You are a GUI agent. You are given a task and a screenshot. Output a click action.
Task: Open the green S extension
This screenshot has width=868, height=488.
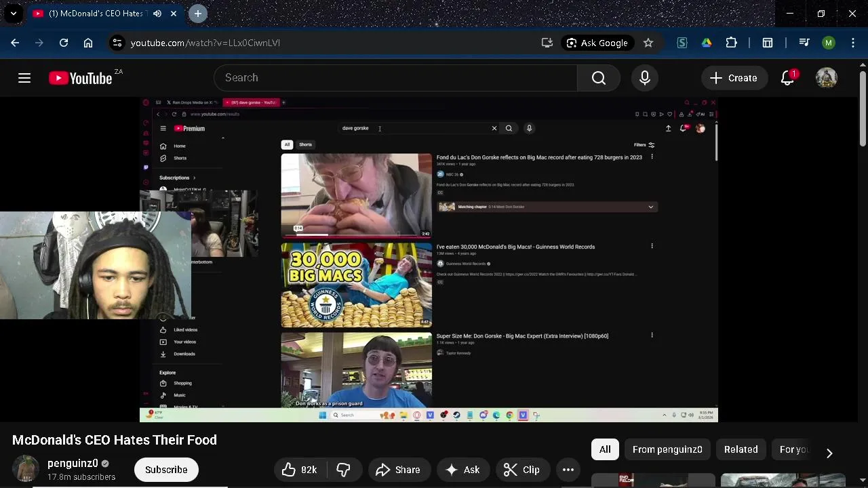click(682, 43)
